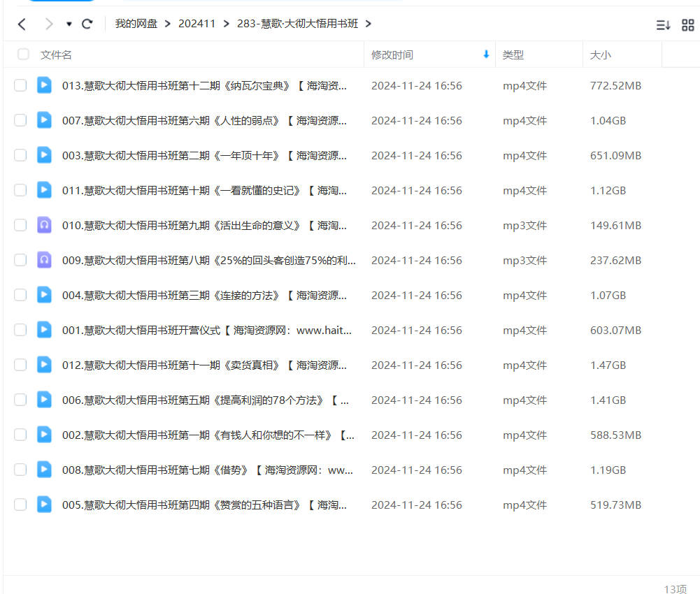Viewport: 700px width, 594px height.
Task: Select checkbox for file 006 提高利润的78个方法
Action: point(20,400)
